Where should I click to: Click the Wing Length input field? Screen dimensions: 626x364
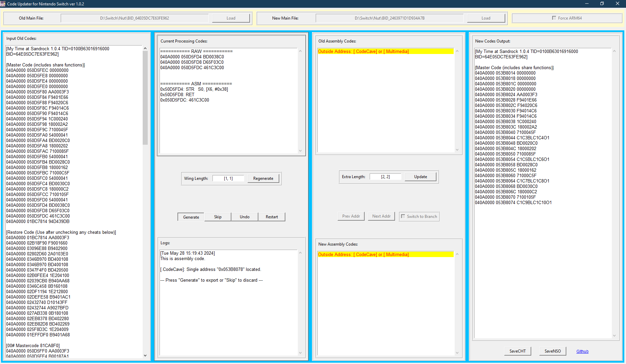228,178
